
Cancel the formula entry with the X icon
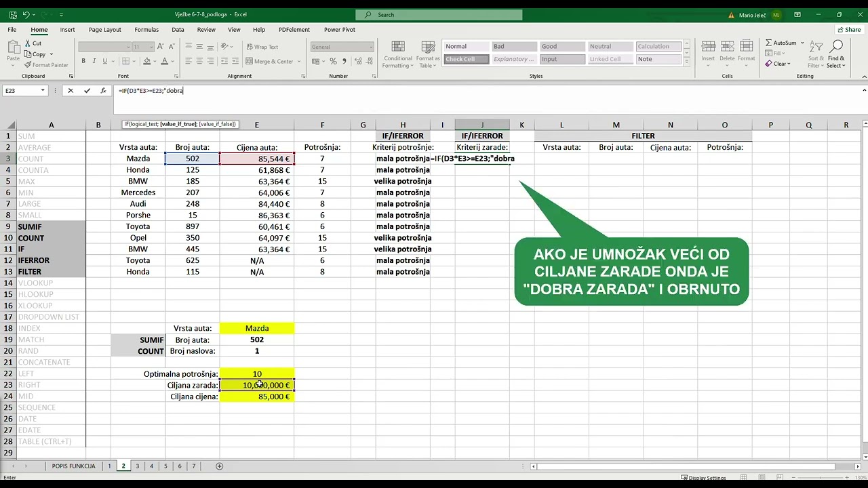point(70,90)
